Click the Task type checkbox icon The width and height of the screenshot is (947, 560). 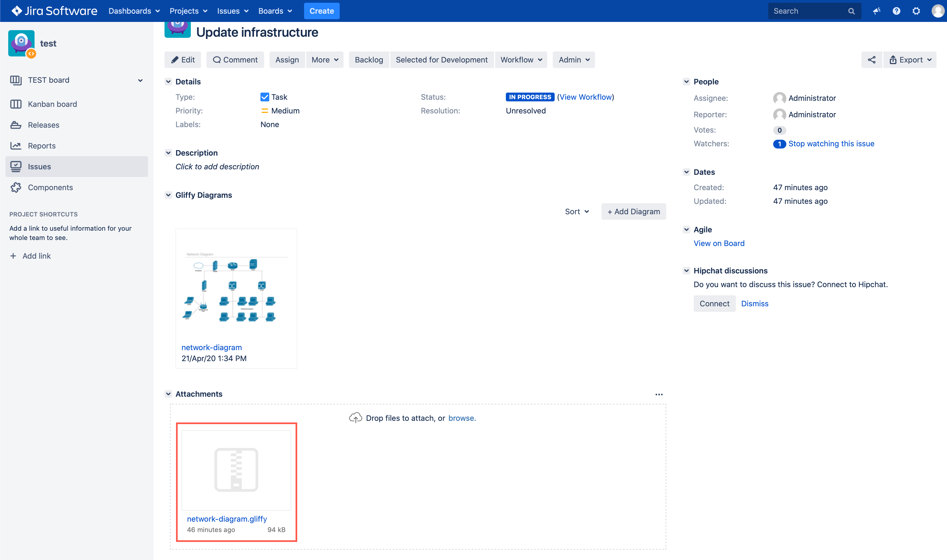coord(264,97)
